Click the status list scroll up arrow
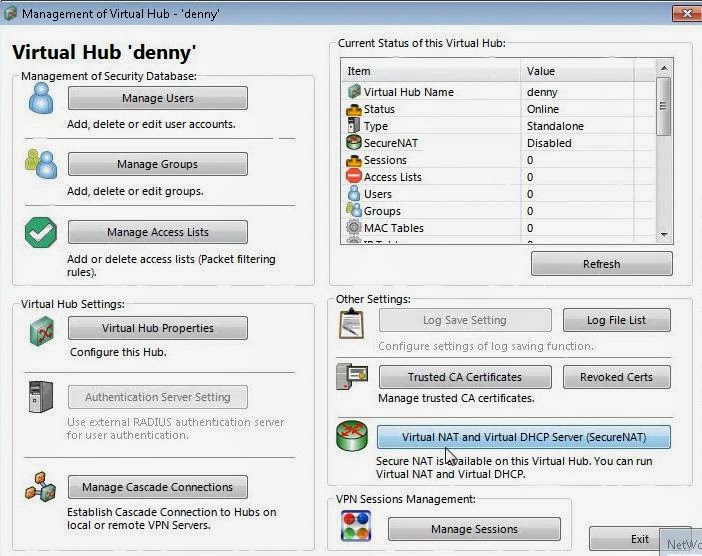 point(663,68)
